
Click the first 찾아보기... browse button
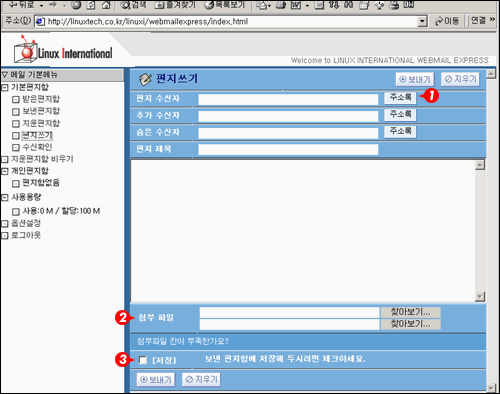[411, 312]
